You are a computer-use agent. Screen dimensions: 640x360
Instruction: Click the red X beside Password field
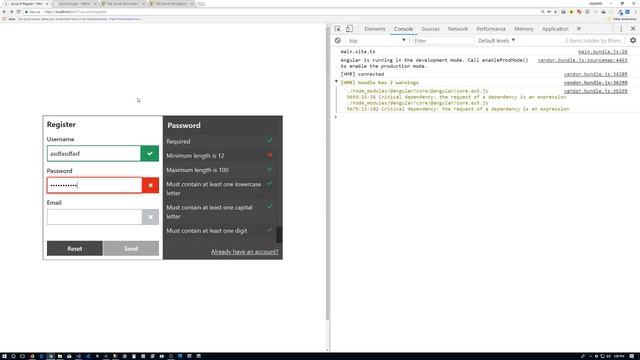(x=150, y=185)
